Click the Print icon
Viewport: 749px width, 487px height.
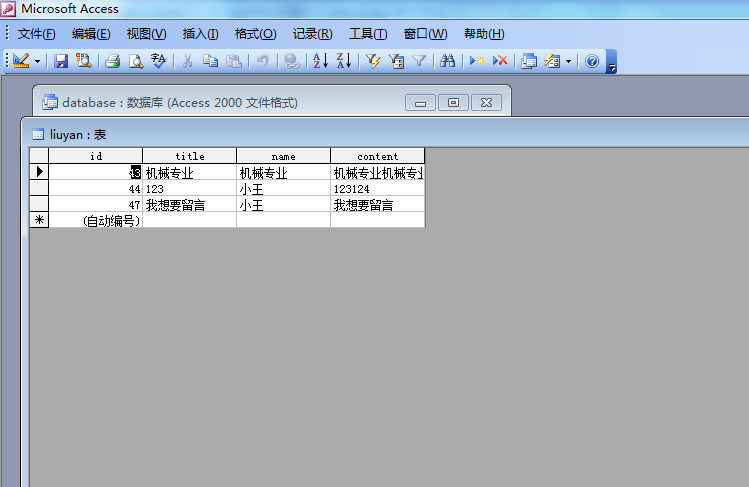coord(113,61)
